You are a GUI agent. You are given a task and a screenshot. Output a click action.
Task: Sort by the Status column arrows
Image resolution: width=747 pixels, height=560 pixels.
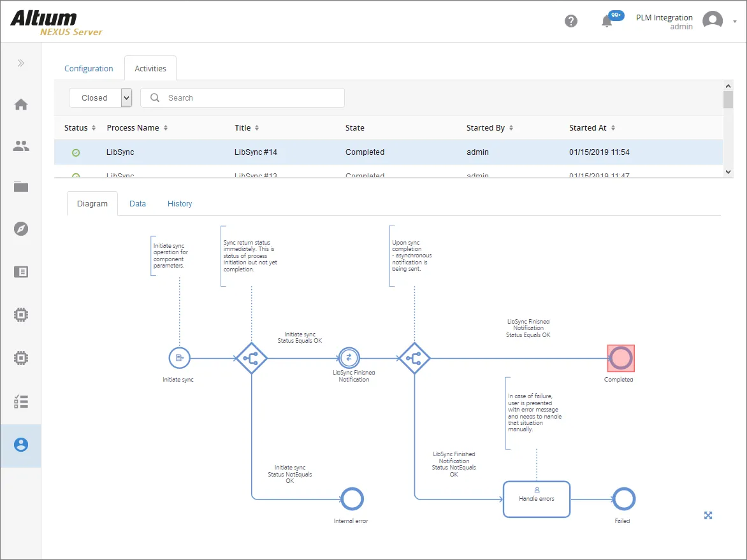[x=93, y=127]
